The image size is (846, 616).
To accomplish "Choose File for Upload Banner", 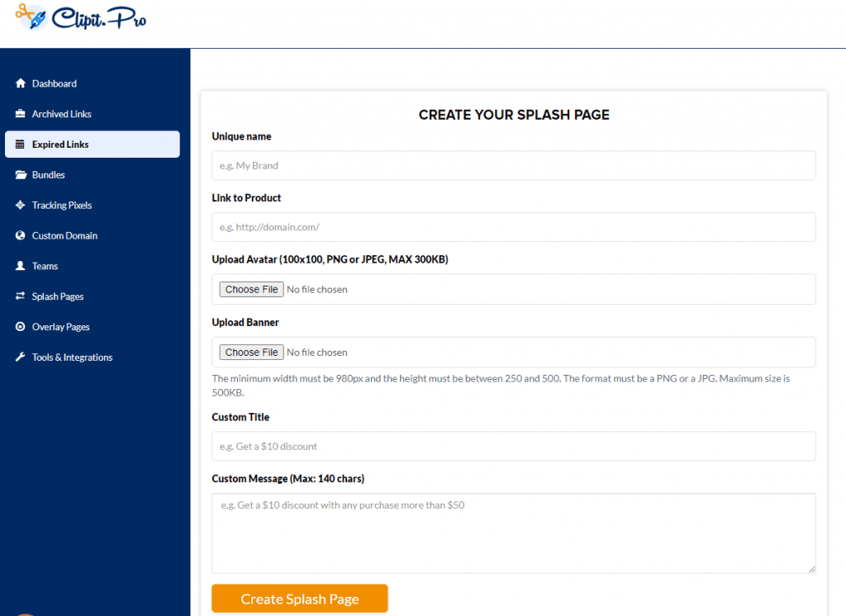I will tap(251, 353).
